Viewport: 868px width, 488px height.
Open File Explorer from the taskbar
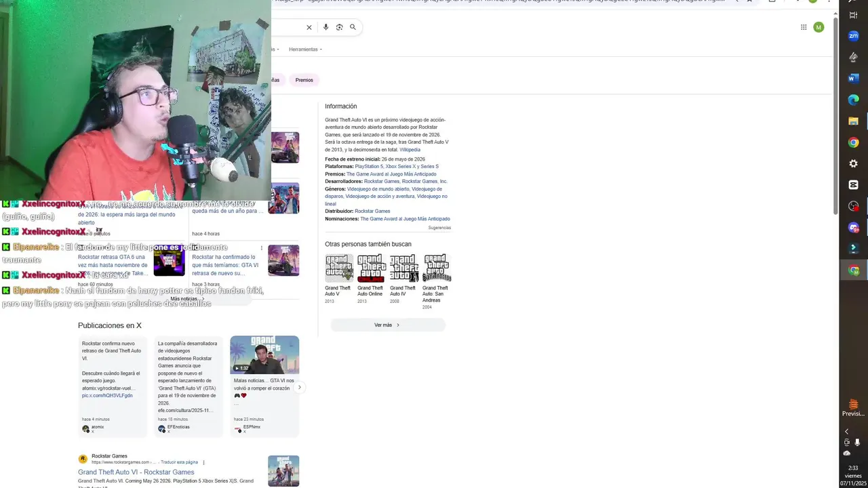tap(853, 121)
